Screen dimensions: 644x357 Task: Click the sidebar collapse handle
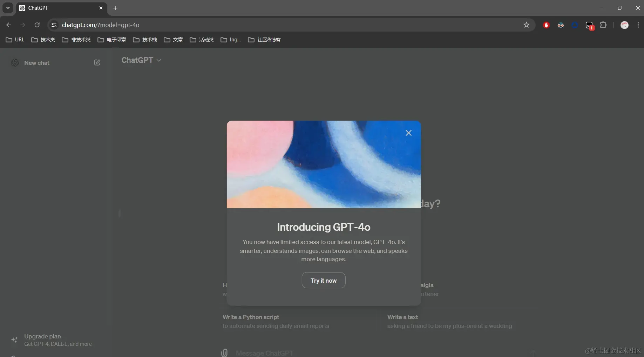point(120,213)
